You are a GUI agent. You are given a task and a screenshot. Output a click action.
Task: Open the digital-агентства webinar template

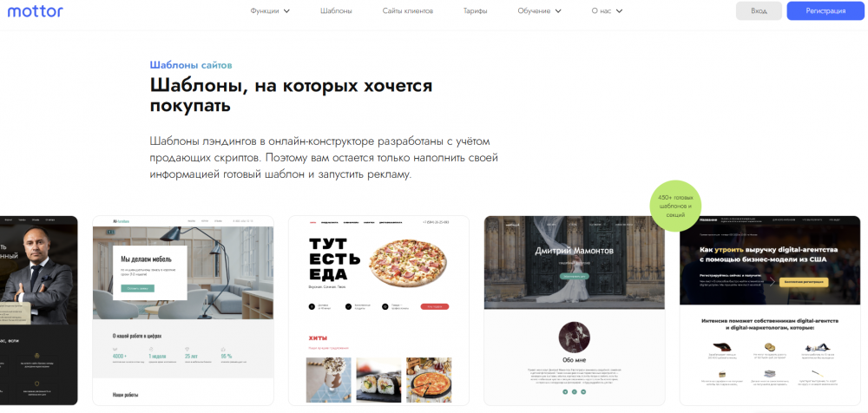(x=770, y=310)
